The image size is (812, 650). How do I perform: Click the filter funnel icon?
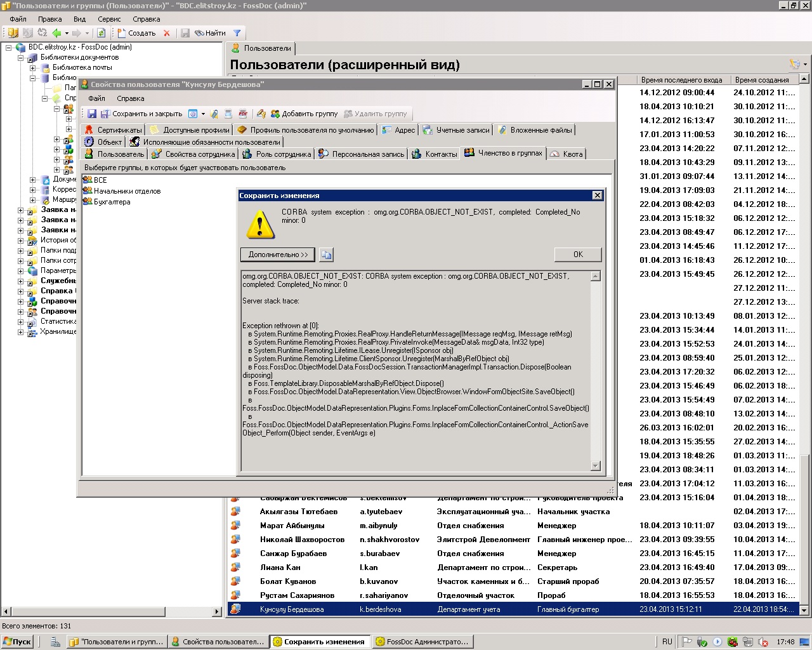237,33
